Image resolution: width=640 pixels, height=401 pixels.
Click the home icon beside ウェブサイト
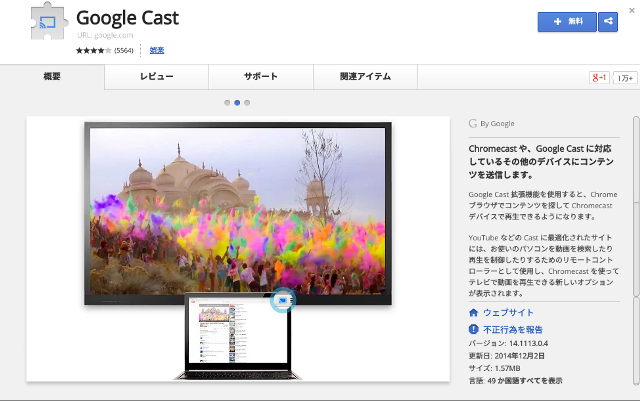tap(473, 313)
